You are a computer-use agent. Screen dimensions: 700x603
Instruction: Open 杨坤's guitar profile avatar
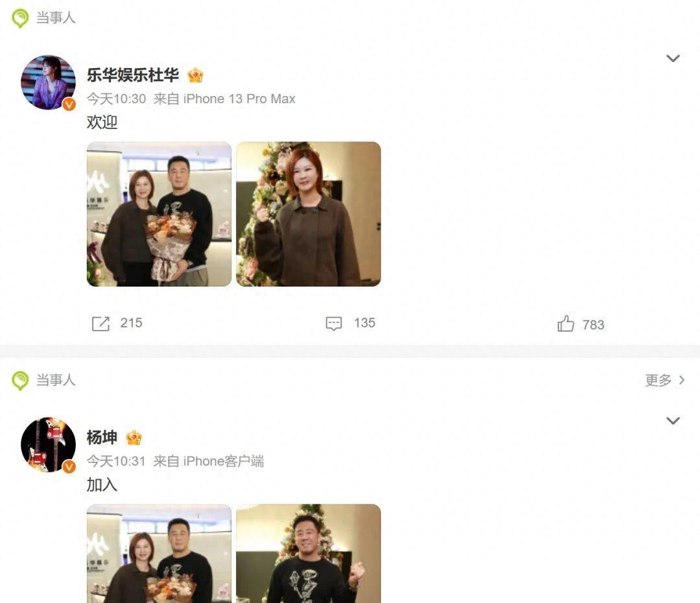pyautogui.click(x=48, y=444)
